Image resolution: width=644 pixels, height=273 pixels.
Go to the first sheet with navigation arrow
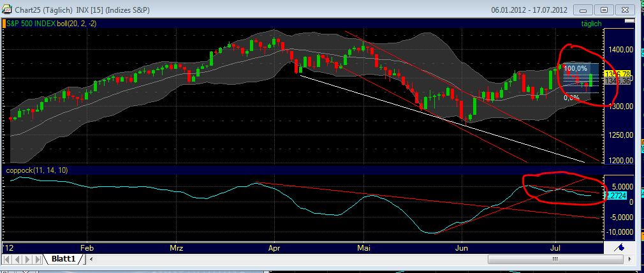8,260
